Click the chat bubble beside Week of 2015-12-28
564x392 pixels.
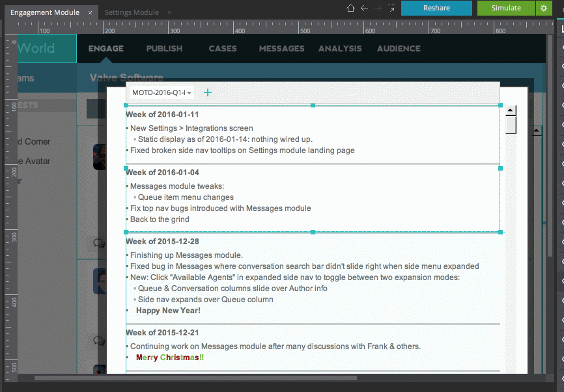98,244
